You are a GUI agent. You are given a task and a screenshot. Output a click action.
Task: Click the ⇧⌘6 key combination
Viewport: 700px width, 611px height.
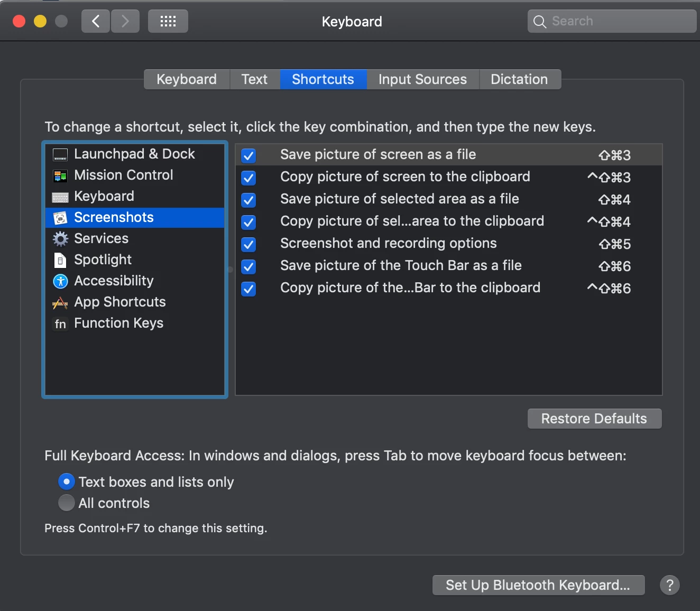[x=614, y=266]
